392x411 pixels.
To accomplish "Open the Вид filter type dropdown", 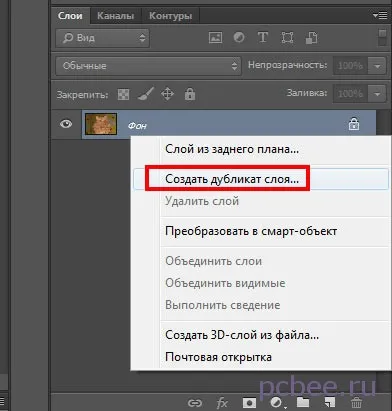I will click(x=102, y=38).
